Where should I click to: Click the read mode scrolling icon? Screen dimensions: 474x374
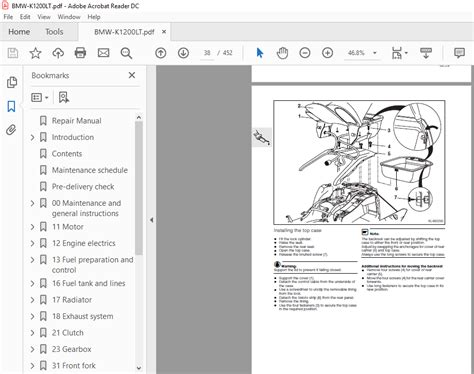pos(426,53)
